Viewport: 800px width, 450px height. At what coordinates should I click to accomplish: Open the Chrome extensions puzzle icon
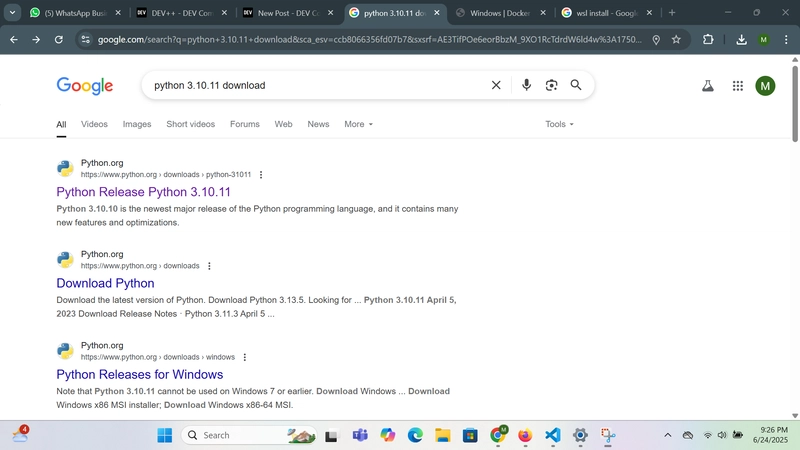click(708, 39)
